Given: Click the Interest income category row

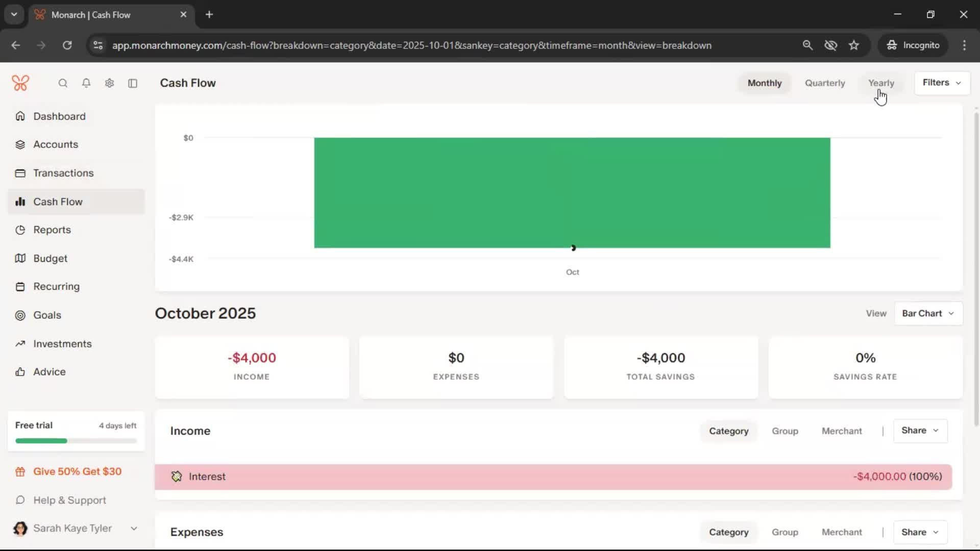Looking at the screenshot, I should (x=553, y=477).
